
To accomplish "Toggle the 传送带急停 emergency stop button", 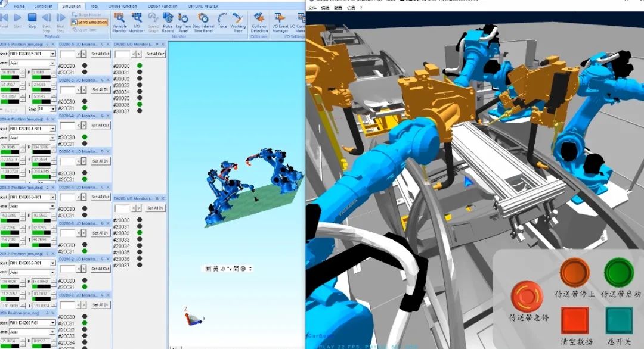I will (527, 296).
